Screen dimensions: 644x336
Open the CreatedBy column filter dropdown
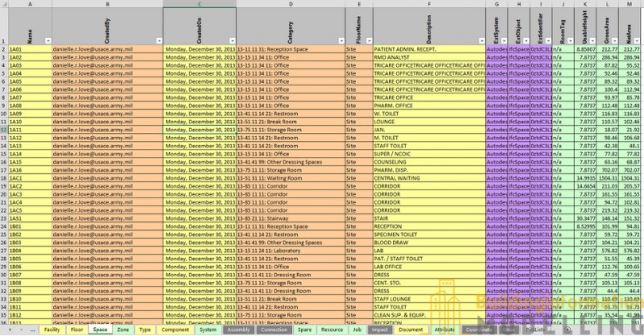[159, 41]
